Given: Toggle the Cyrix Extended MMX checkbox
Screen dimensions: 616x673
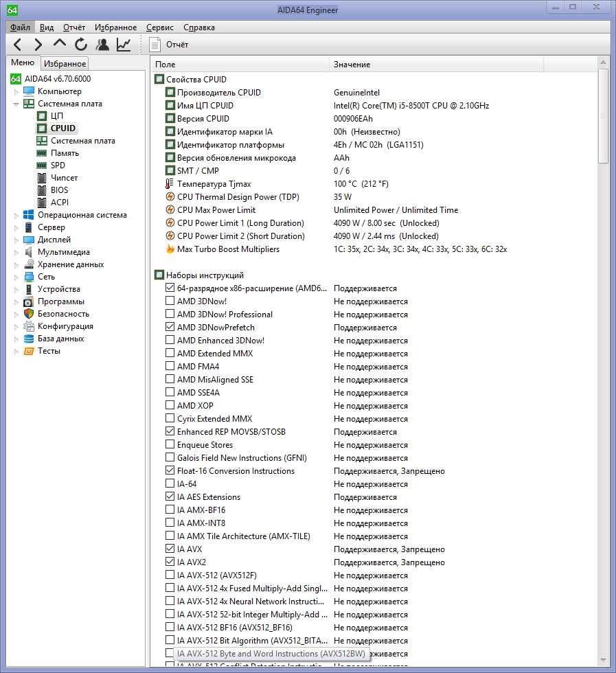Looking at the screenshot, I should (170, 418).
